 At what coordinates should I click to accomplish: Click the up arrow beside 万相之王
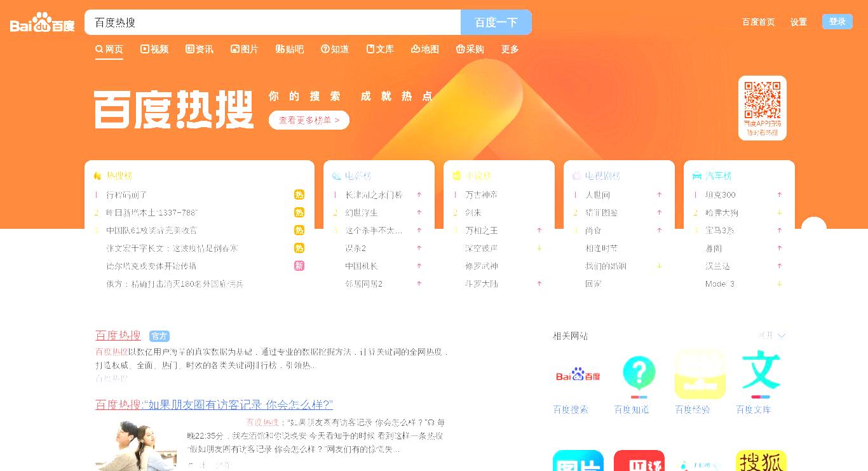[539, 230]
